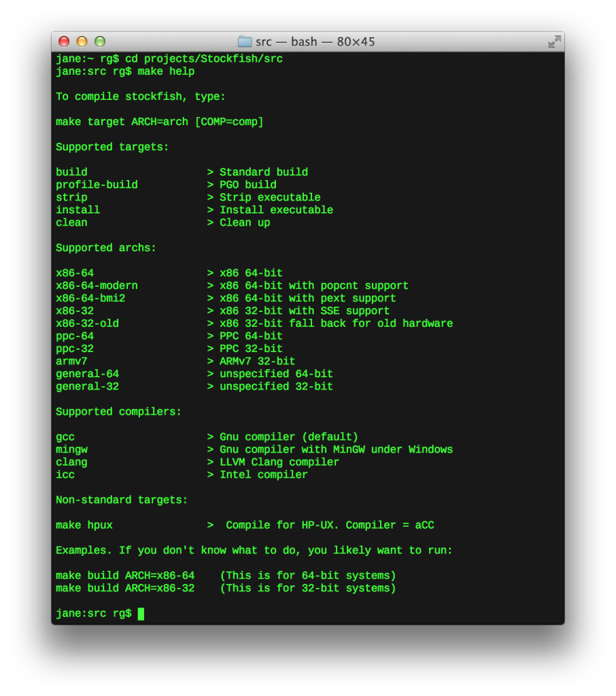
Task: Click 'x86 64-bit with popcnt support' text
Action: (x=314, y=285)
